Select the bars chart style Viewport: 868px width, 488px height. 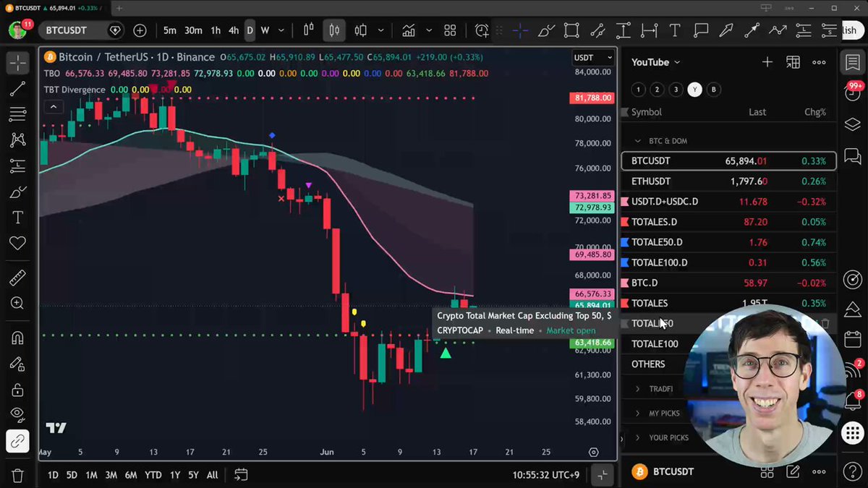coord(308,30)
